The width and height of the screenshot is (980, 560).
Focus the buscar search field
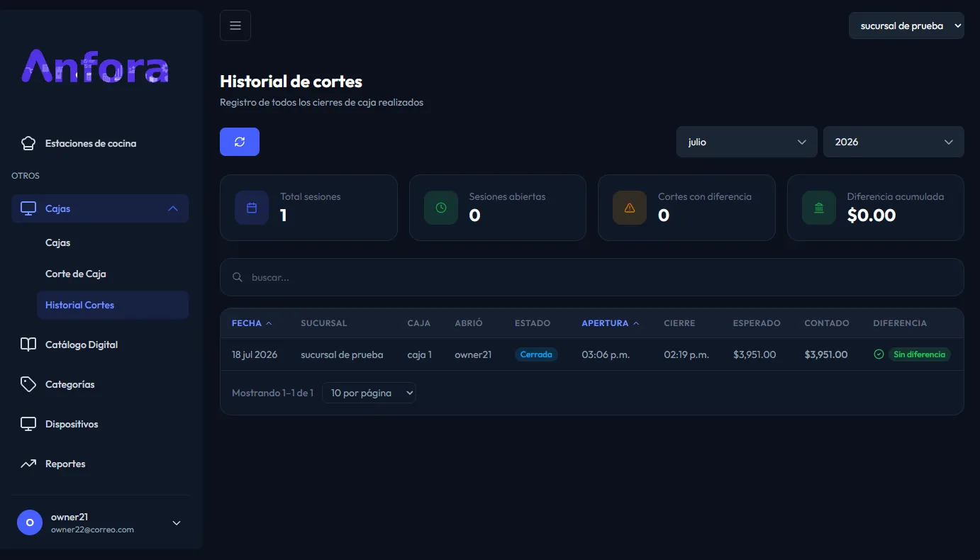[592, 277]
